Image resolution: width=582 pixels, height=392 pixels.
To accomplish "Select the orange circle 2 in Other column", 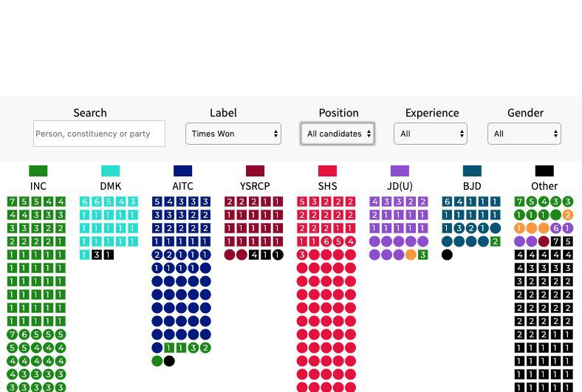I will tap(568, 215).
